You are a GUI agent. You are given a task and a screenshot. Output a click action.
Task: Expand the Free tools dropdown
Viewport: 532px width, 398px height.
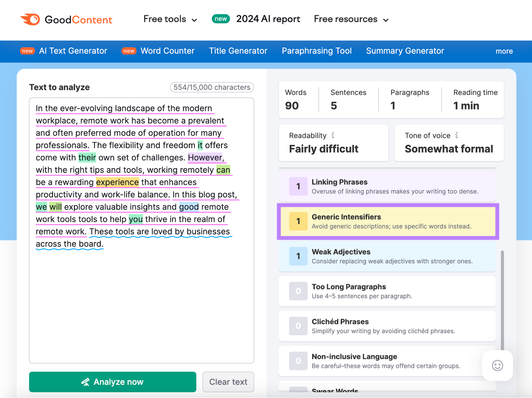[170, 19]
